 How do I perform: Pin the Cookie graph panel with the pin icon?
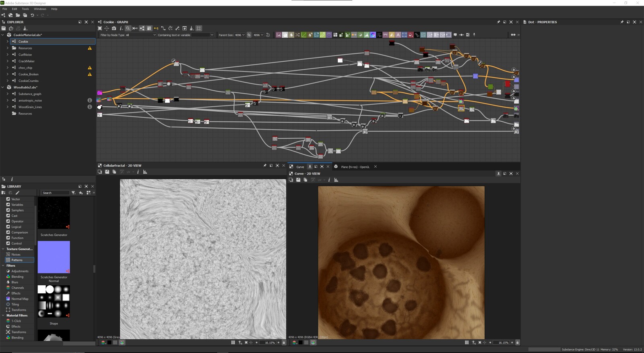498,22
